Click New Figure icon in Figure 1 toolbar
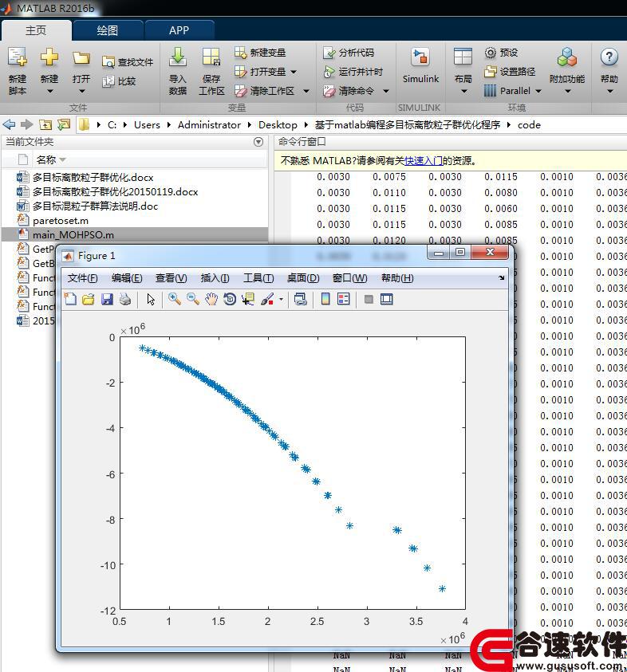627x672 pixels. click(70, 299)
